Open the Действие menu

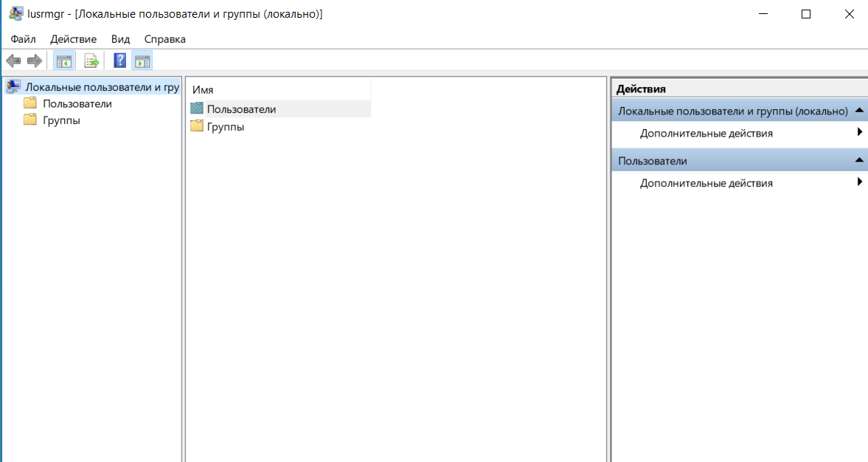[x=73, y=39]
